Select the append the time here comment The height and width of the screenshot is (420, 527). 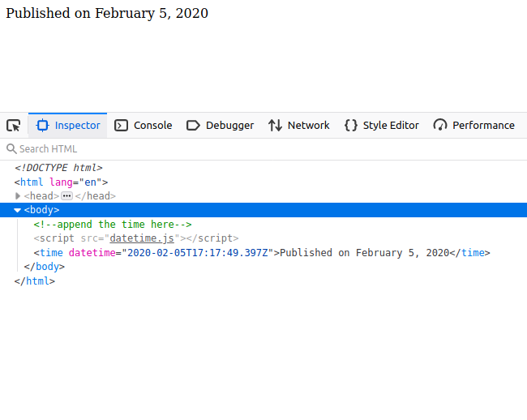click(113, 224)
